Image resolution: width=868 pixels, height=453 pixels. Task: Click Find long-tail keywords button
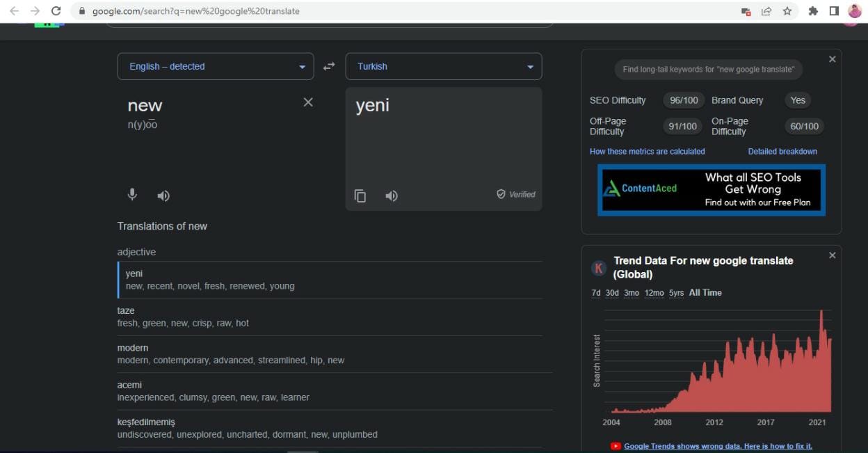[x=709, y=70]
